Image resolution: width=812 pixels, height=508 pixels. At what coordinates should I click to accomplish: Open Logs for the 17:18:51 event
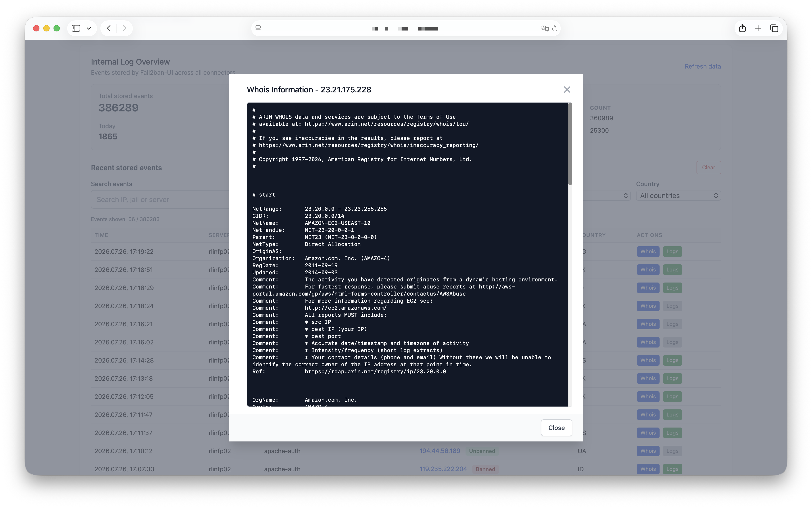(672, 269)
